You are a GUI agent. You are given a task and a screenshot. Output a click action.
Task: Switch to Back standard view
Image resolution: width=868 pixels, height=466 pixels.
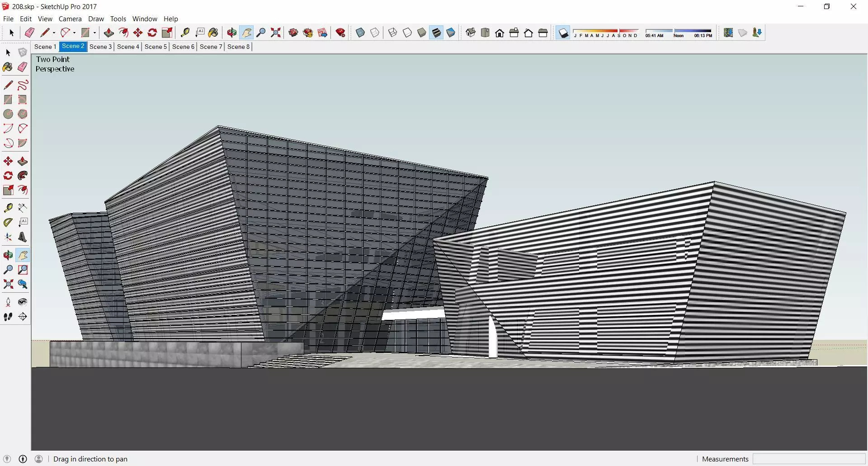[528, 33]
